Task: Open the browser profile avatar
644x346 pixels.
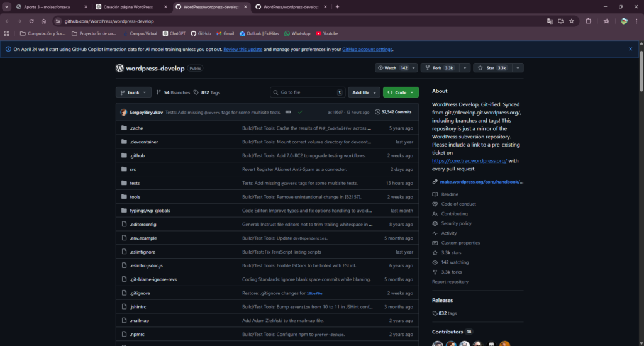Action: pos(625,21)
